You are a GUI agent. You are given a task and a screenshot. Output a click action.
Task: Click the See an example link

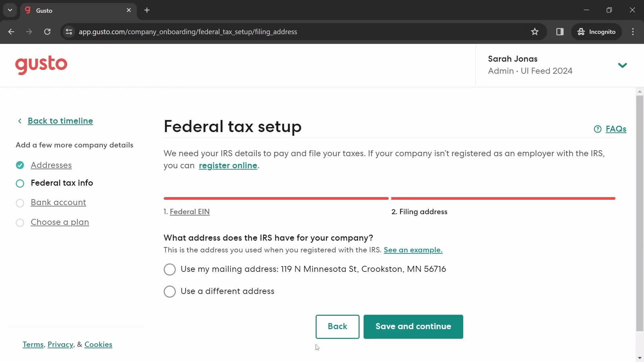pos(413,250)
